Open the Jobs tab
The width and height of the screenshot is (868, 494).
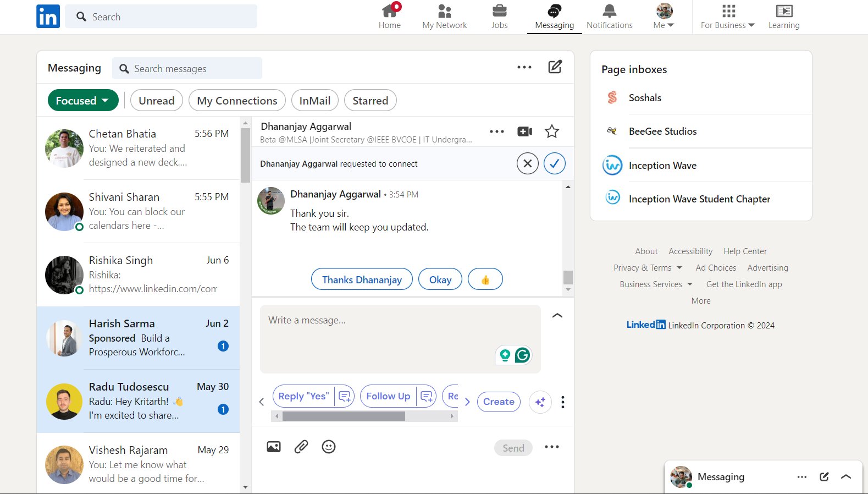499,17
